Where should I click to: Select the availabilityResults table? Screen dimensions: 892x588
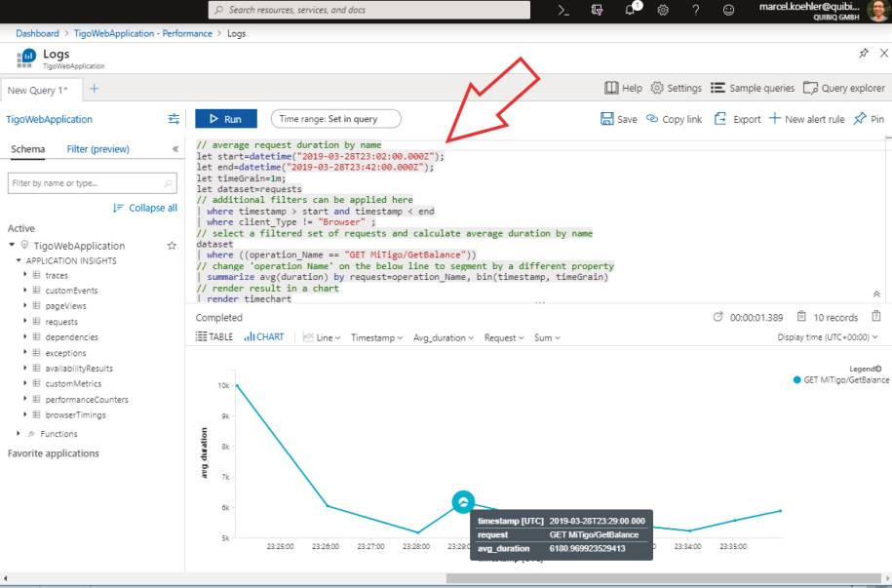79,369
